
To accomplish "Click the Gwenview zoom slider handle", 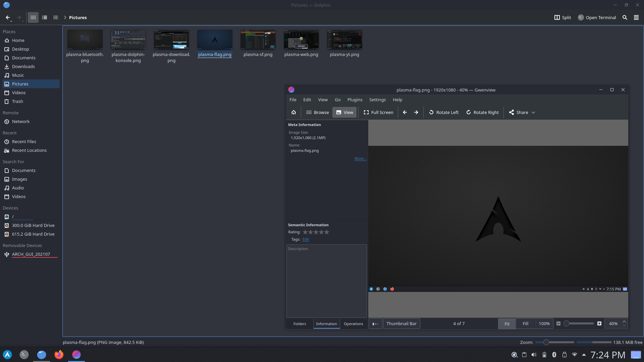I will (567, 324).
